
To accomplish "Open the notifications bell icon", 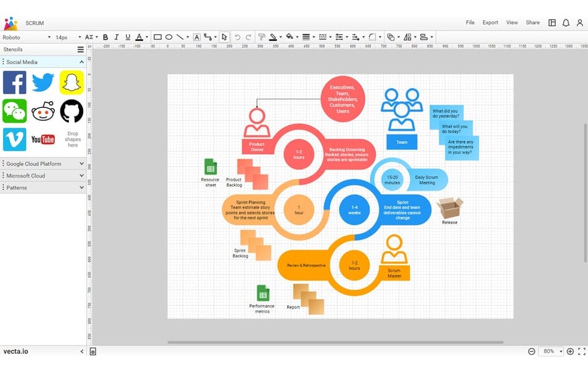I will pyautogui.click(x=566, y=23).
